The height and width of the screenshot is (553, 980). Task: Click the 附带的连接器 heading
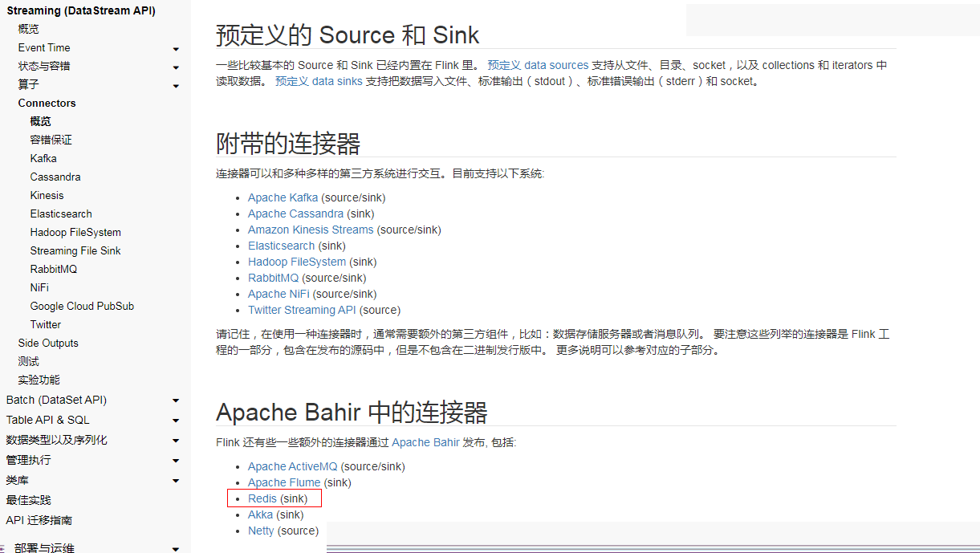(288, 144)
